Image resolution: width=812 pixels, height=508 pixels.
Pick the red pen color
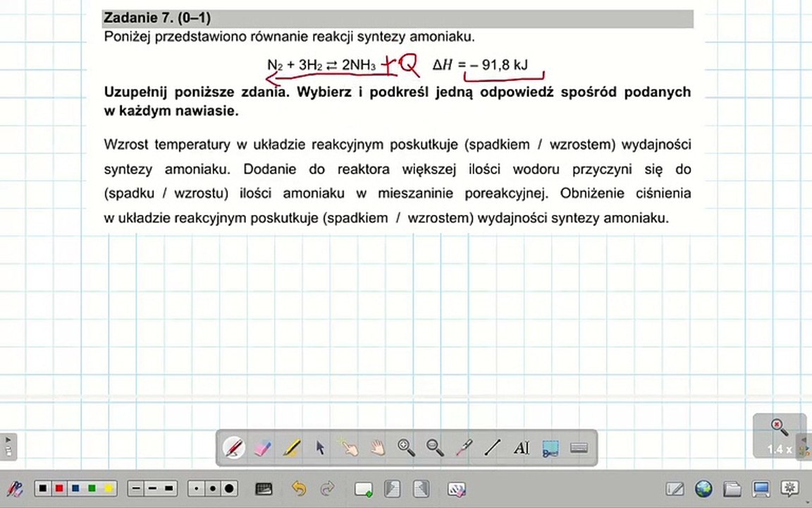[x=59, y=488]
